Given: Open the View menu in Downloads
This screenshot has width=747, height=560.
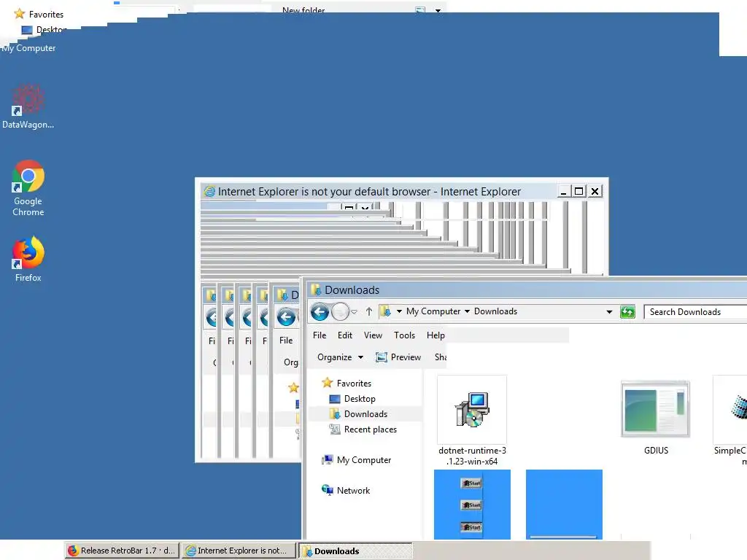Looking at the screenshot, I should coord(373,335).
